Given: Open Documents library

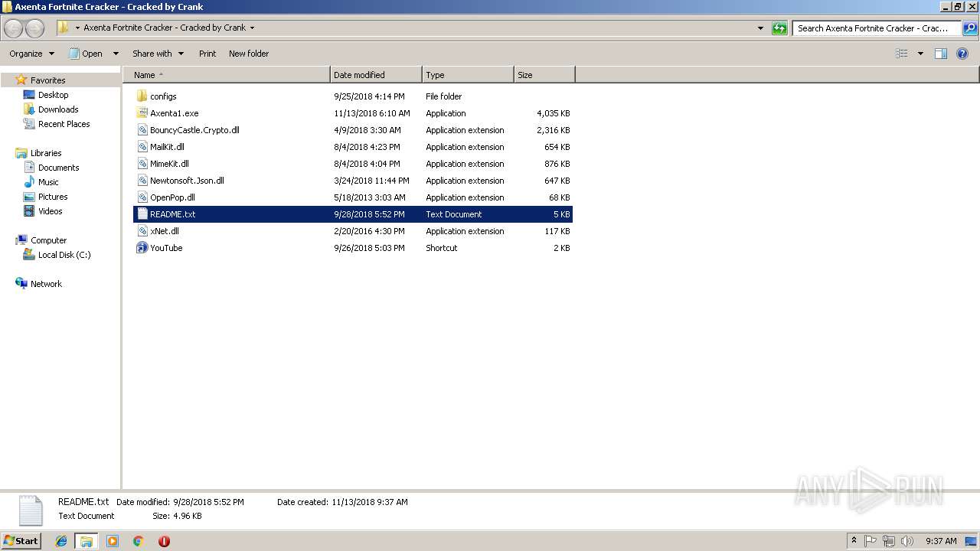Looking at the screenshot, I should coord(58,168).
